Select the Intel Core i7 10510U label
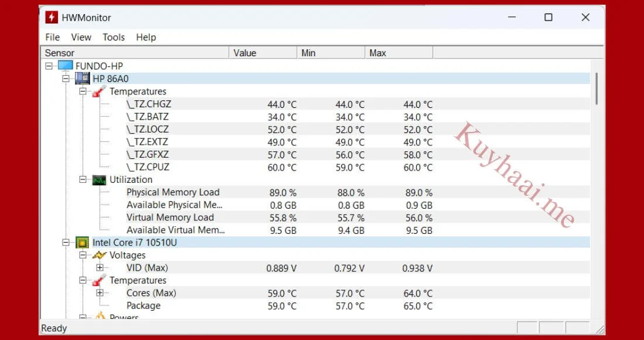The height and width of the screenshot is (340, 644). click(x=135, y=243)
